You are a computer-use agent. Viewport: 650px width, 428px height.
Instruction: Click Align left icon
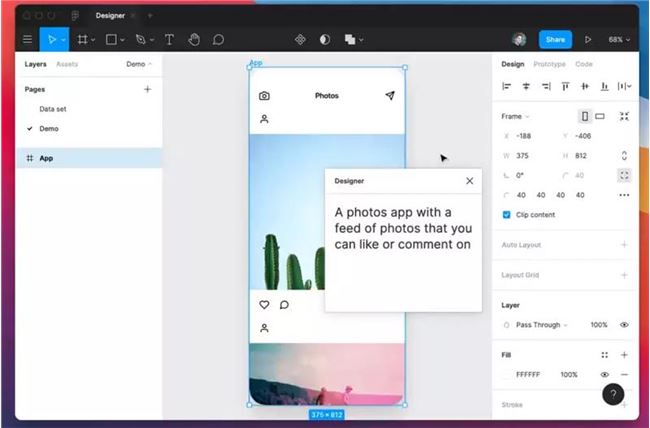[506, 86]
